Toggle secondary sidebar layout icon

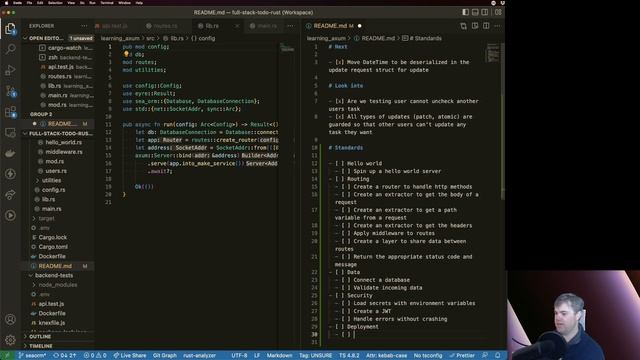[485, 12]
